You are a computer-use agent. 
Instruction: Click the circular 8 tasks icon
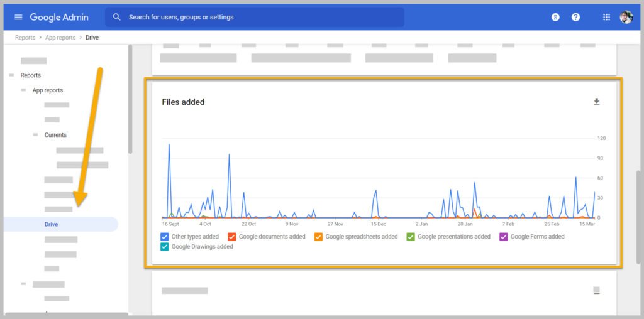555,17
